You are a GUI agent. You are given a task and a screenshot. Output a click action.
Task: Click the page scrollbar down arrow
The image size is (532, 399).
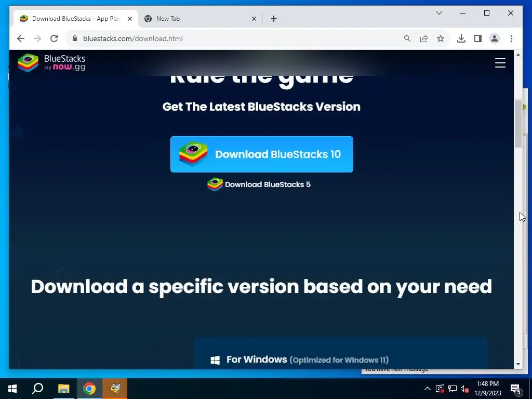tap(518, 364)
